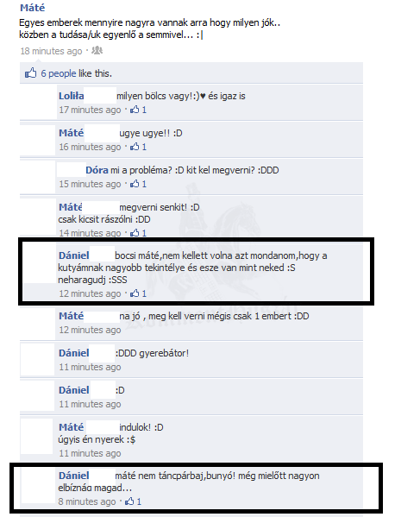This screenshot has width=420, height=517.
Task: Click like thumb on Dániel's 'bocsi máté' comment
Action: (135, 293)
